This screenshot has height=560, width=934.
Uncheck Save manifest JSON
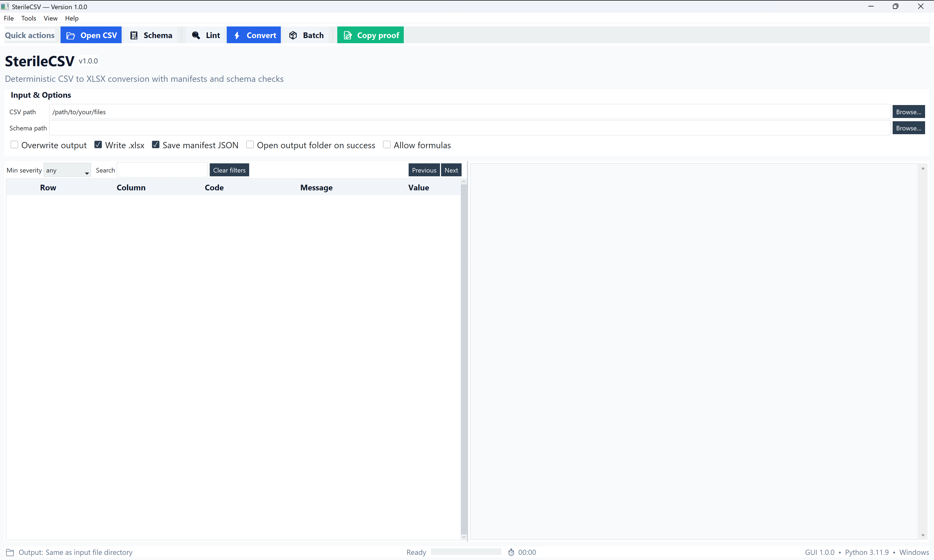click(156, 144)
